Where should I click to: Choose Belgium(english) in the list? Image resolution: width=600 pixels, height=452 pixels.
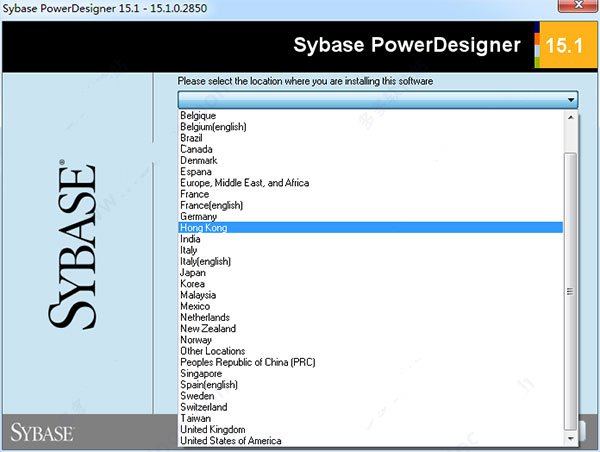pos(370,127)
